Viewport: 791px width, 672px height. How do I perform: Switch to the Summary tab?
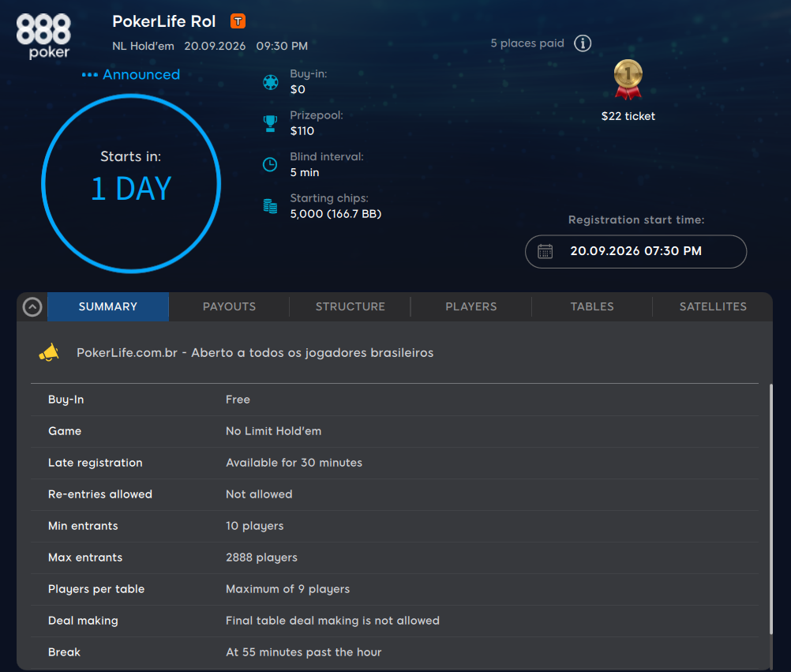108,306
